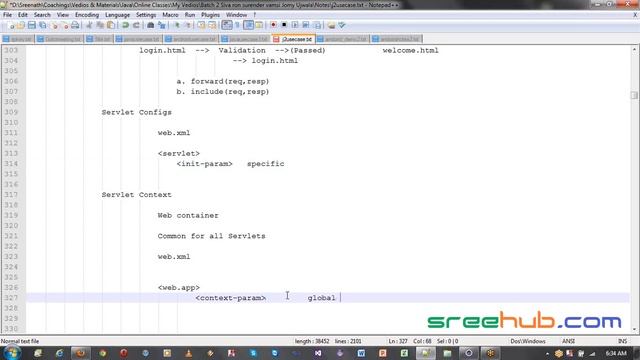640x360 pixels.
Task: Open the Edit menu
Action: tap(22, 15)
